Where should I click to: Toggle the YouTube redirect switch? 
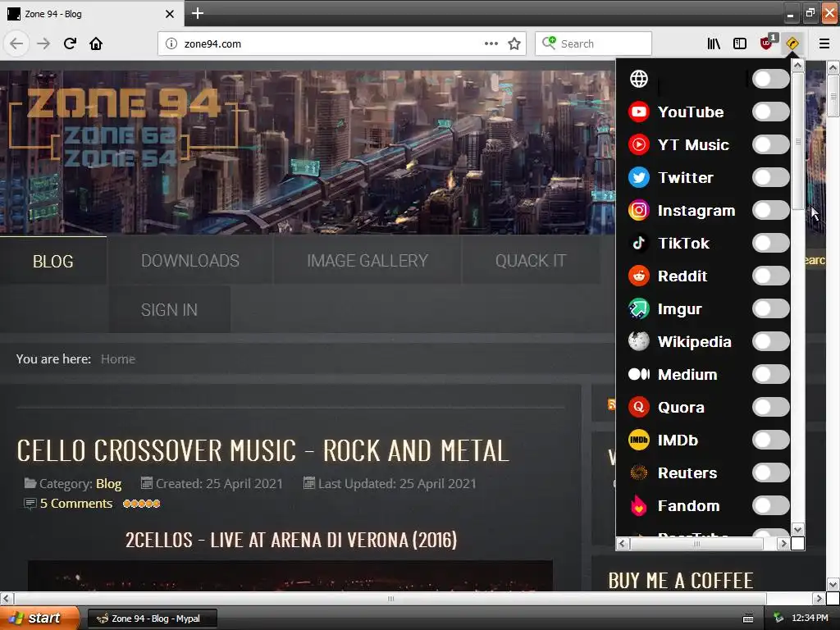pos(770,112)
